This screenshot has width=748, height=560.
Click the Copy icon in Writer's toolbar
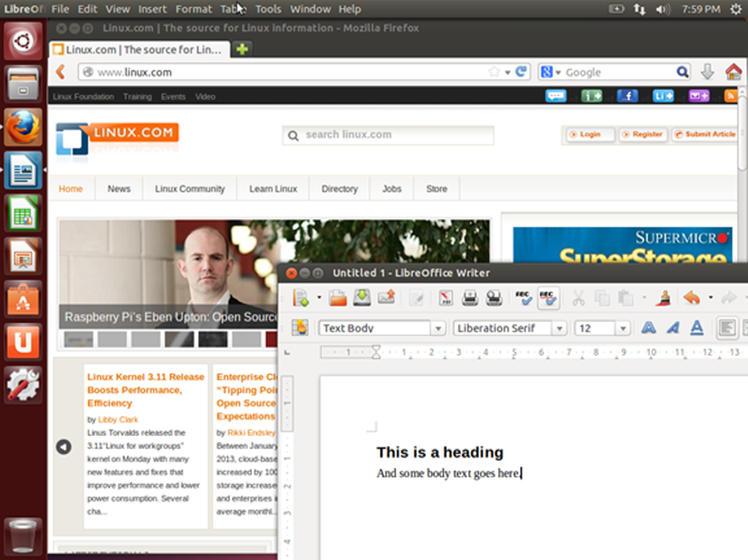coord(602,299)
